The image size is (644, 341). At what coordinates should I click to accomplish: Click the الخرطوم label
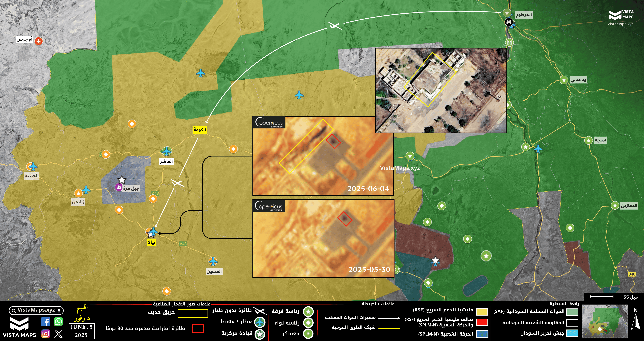tap(524, 15)
